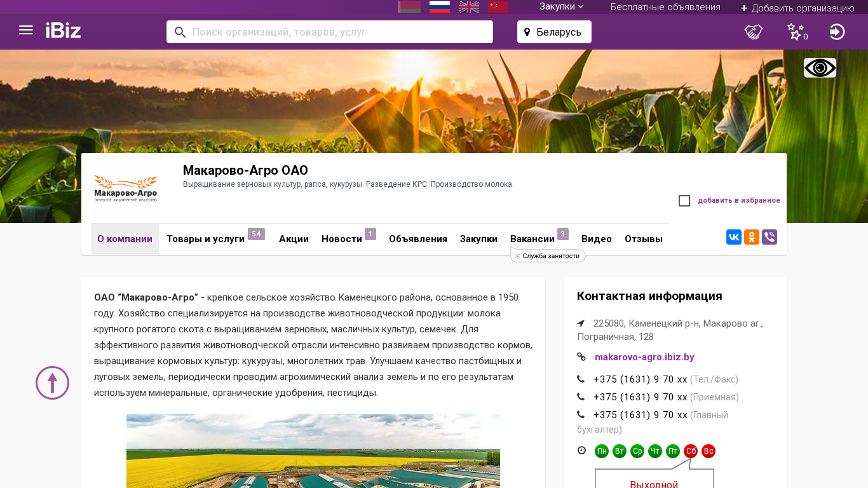Image resolution: width=868 pixels, height=488 pixels.
Task: Select Sunday (Вс) schedule circle
Action: click(709, 451)
